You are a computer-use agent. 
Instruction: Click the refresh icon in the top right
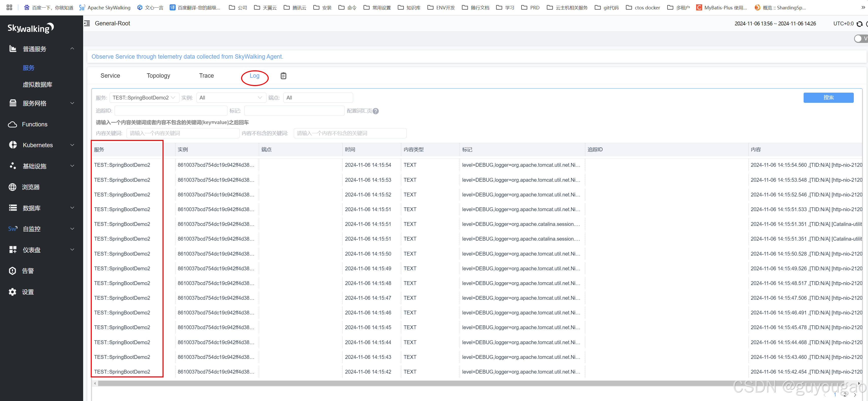859,24
